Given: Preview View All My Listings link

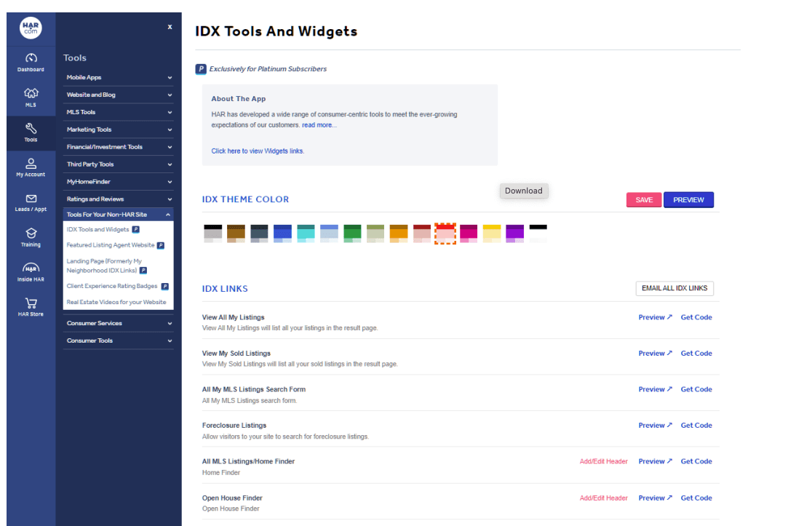Looking at the screenshot, I should tap(655, 317).
